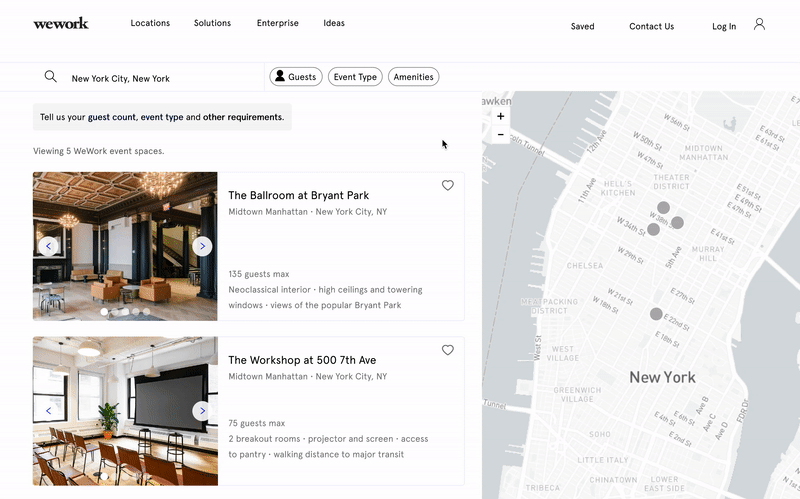Screen dimensions: 800x499
Task: Open the Ideas menu
Action: coord(334,23)
